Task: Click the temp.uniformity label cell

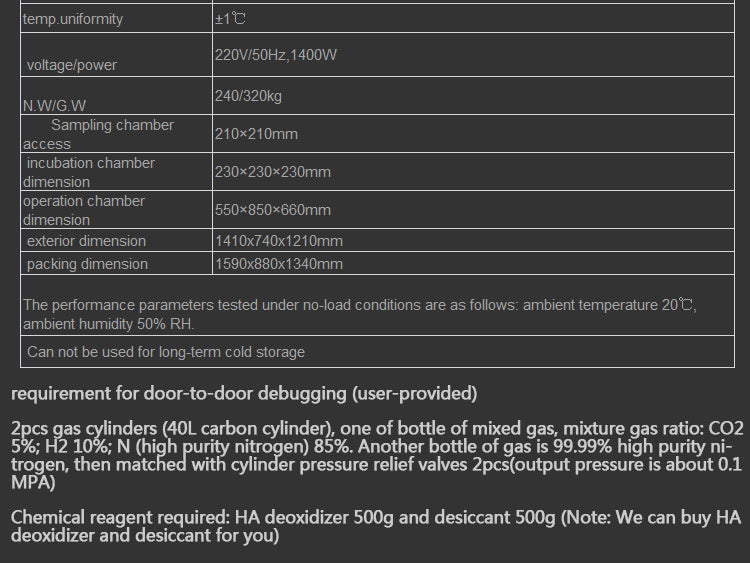Action: pos(116,19)
